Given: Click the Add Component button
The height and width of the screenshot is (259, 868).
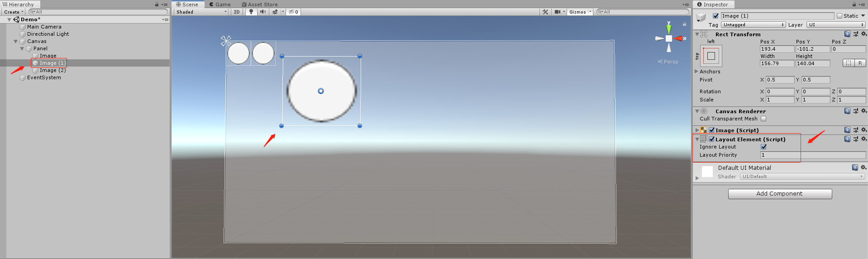Looking at the screenshot, I should pyautogui.click(x=780, y=194).
